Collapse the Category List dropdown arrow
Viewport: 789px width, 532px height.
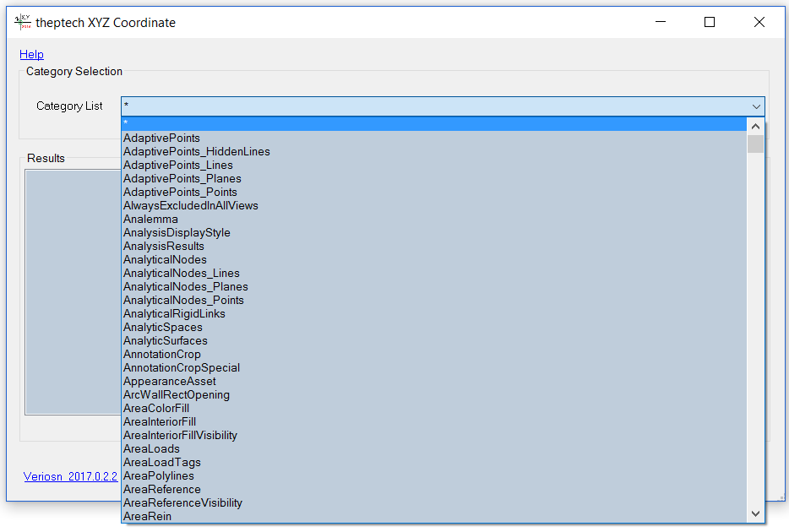(x=756, y=106)
